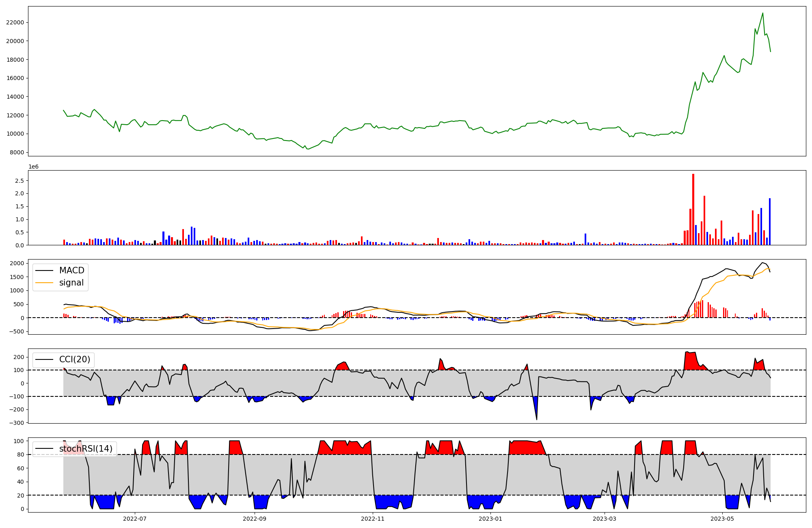Click the tallest blue volume bar at far right

tap(769, 222)
